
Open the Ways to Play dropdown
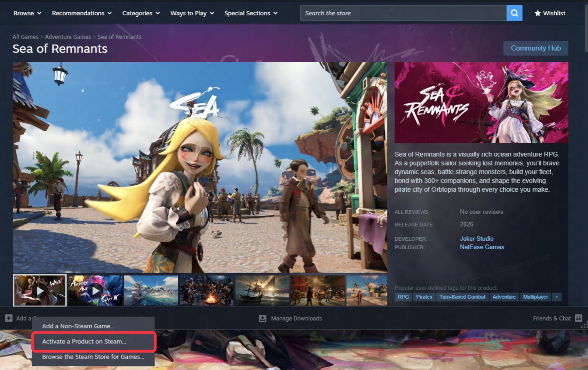pos(192,13)
